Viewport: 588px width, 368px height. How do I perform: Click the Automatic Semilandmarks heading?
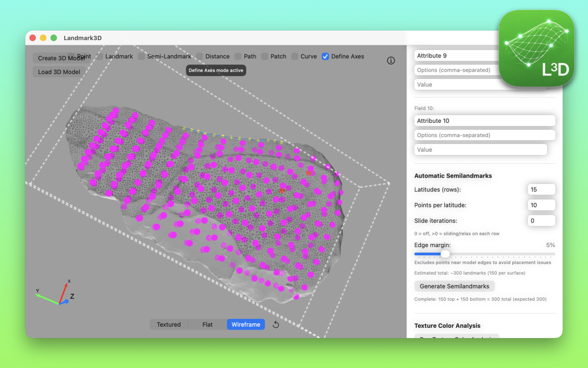click(x=453, y=176)
